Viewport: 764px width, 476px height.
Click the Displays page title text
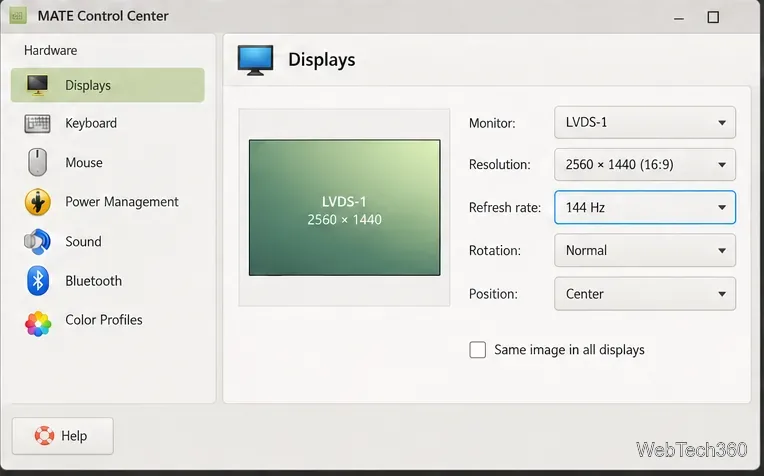tap(322, 60)
